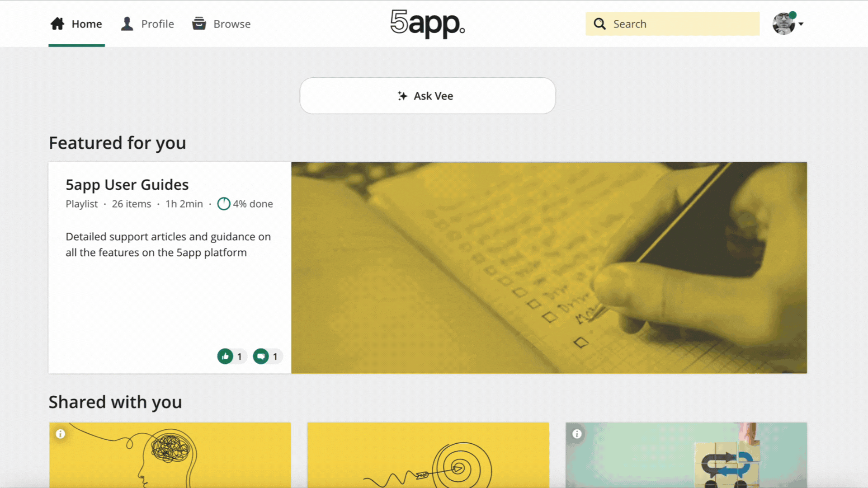Viewport: 868px width, 488px height.
Task: Click the comment bubble icon
Action: tap(261, 356)
